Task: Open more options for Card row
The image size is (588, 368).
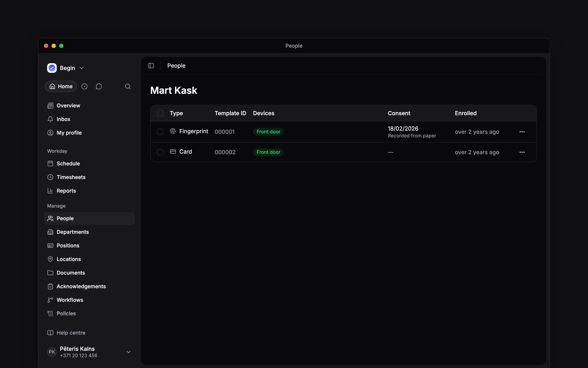Action: [522, 152]
